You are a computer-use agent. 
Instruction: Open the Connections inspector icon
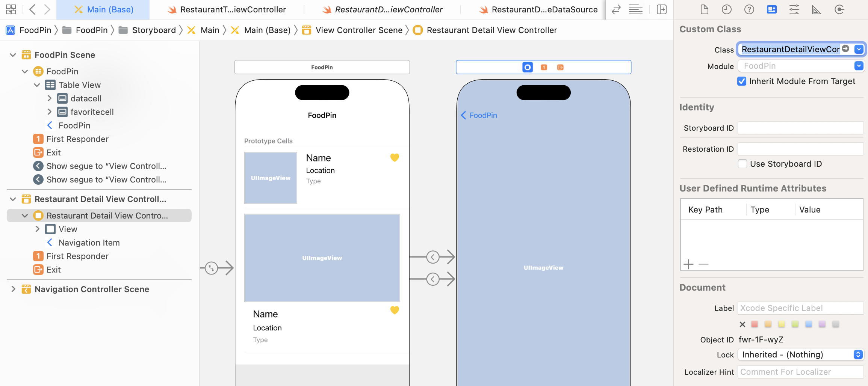[839, 10]
